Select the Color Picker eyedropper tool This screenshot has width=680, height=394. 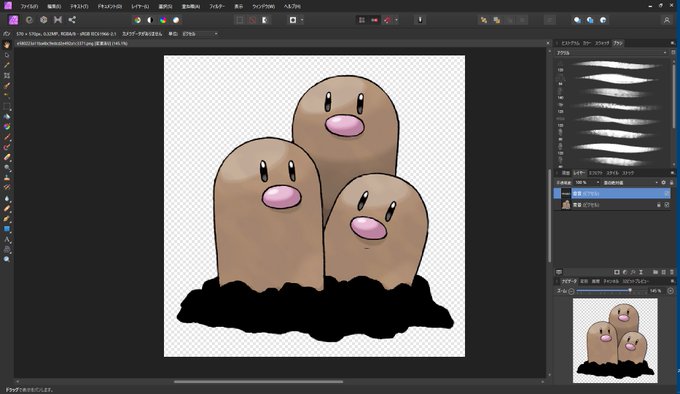click(7, 65)
